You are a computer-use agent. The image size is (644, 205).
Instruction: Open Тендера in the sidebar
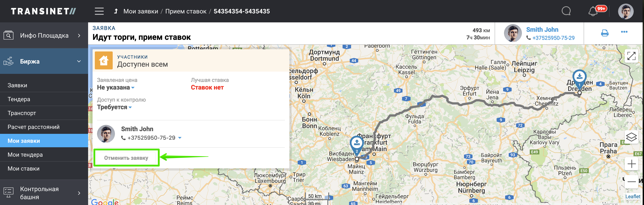pyautogui.click(x=19, y=99)
